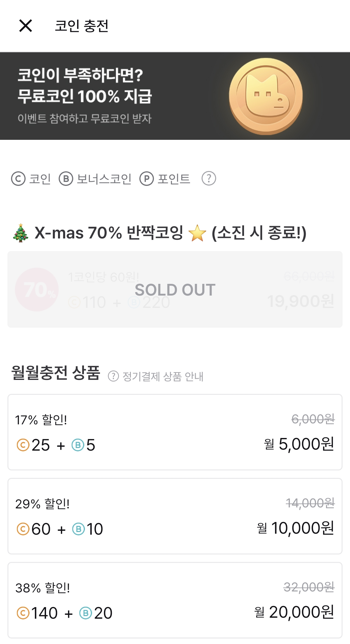Tap the 보너스코인 label
Viewport: 350px width, 644px height.
(104, 179)
